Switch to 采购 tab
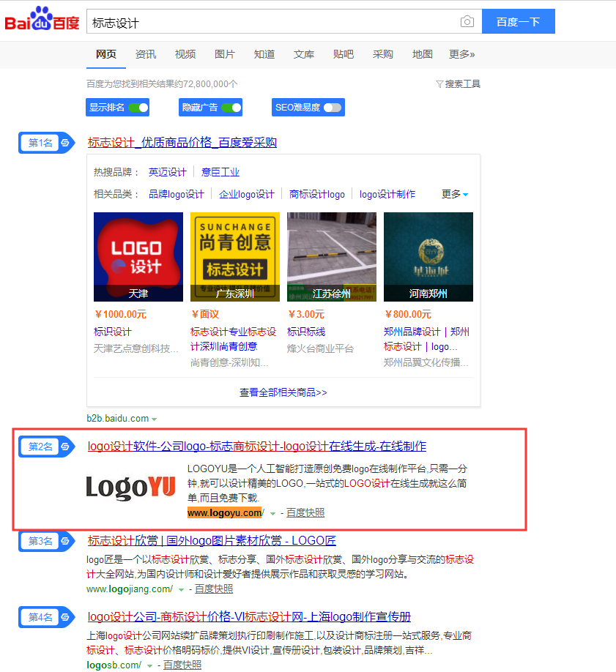Viewport: 616px width, 672px height. click(x=382, y=54)
